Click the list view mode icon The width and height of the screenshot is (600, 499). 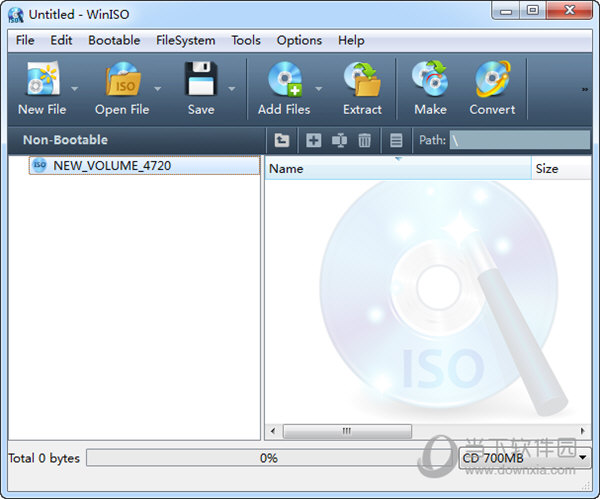click(x=396, y=140)
